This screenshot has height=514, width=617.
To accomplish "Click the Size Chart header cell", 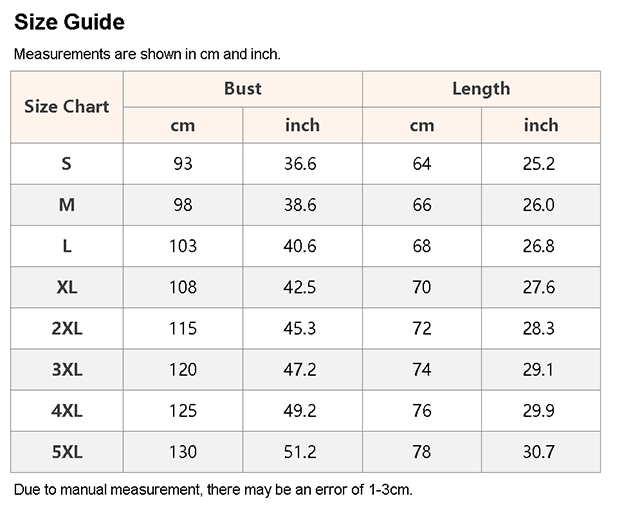I will [66, 106].
